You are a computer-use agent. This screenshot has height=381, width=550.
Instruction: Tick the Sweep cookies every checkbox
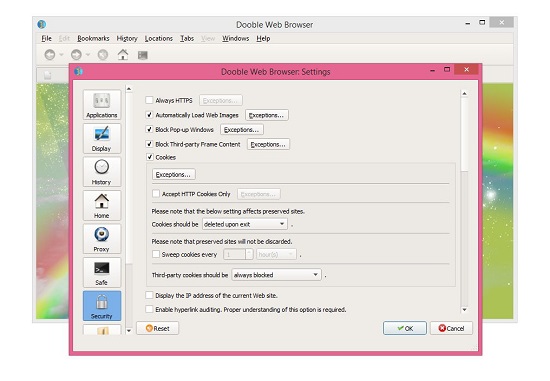coord(156,254)
